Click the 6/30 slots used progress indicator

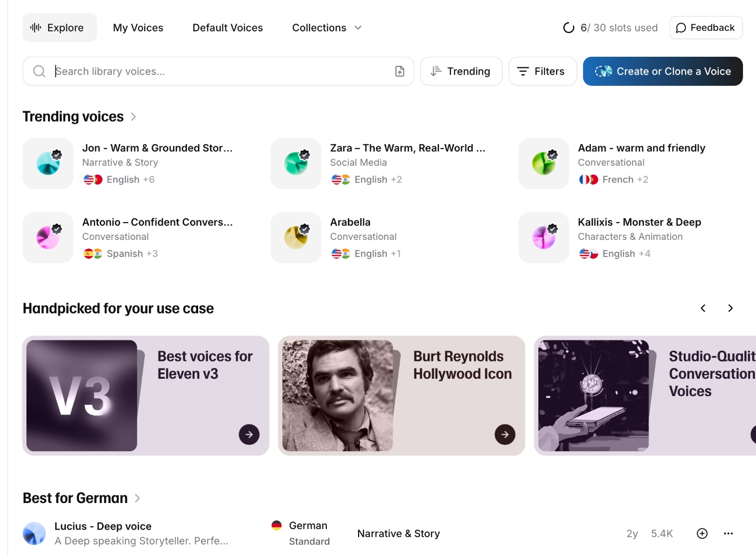(x=609, y=28)
